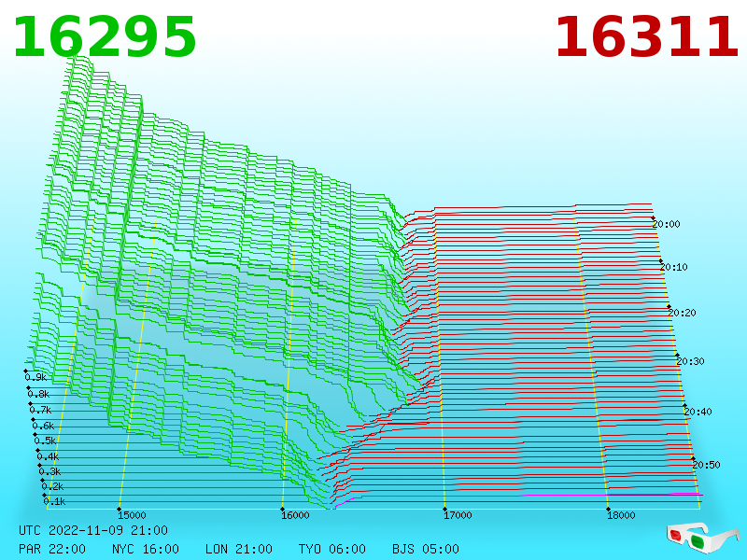The image size is (747, 560).
Task: Click the NYC 16:00 city time
Action: pos(146,549)
